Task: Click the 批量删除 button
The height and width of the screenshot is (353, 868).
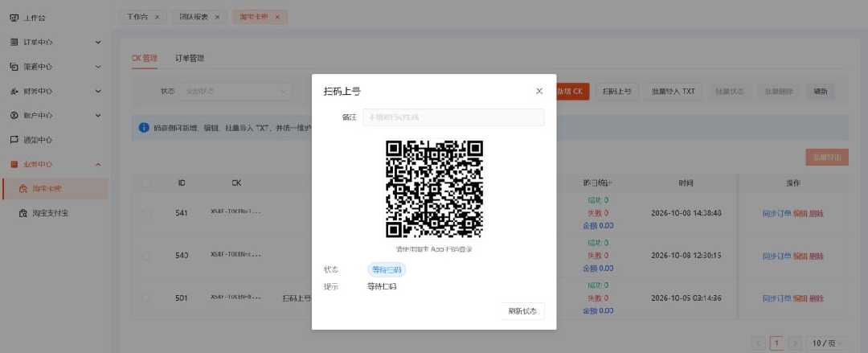Action: [x=779, y=91]
